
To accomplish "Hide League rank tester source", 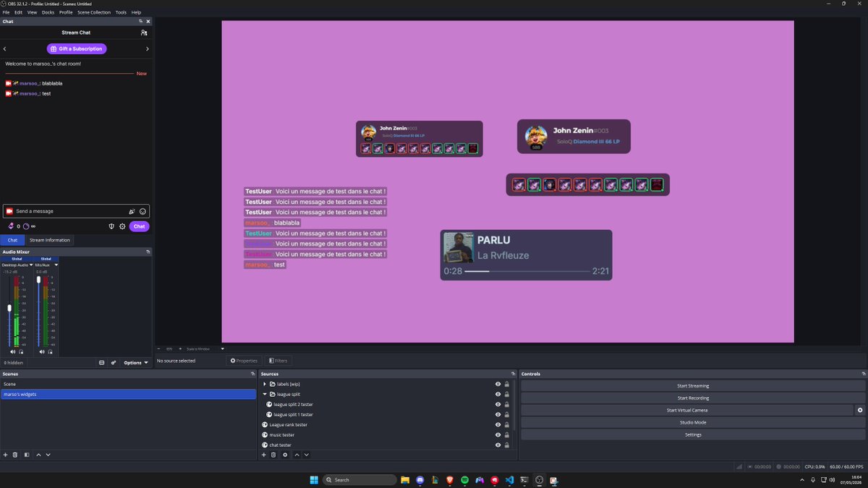I will (x=498, y=424).
